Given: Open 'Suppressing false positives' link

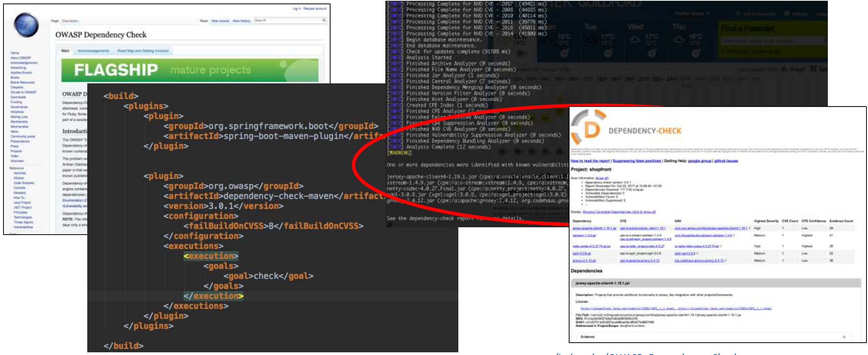Looking at the screenshot, I should tap(637, 161).
